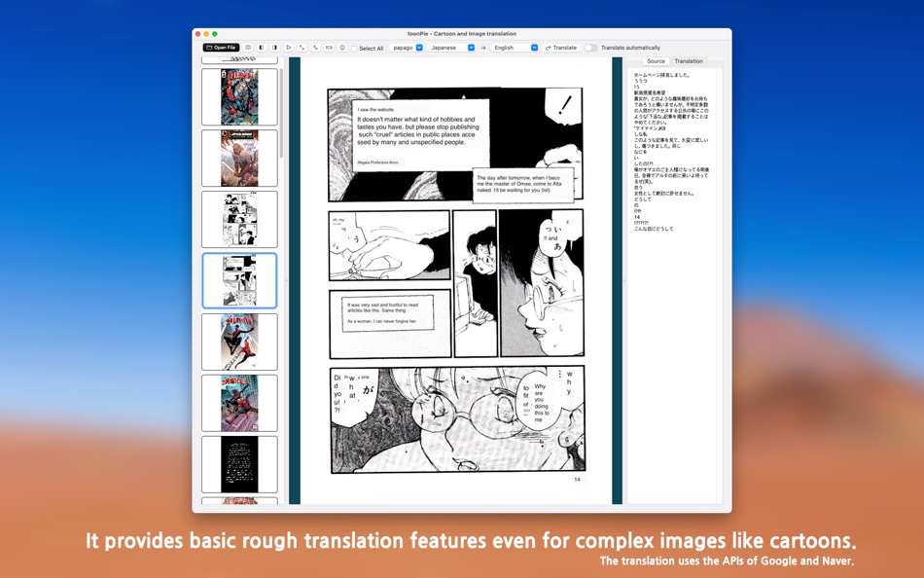This screenshot has height=578, width=924.
Task: Open the English target language dropdown
Action: coord(515,48)
